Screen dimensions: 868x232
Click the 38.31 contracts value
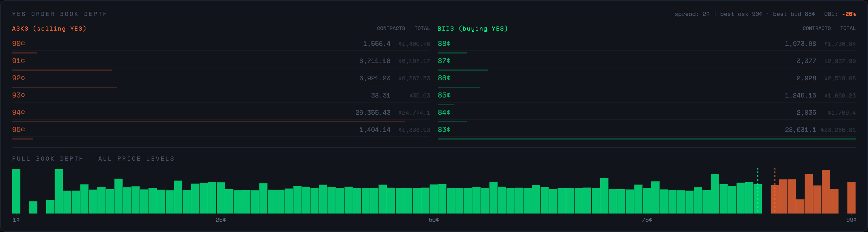(381, 95)
